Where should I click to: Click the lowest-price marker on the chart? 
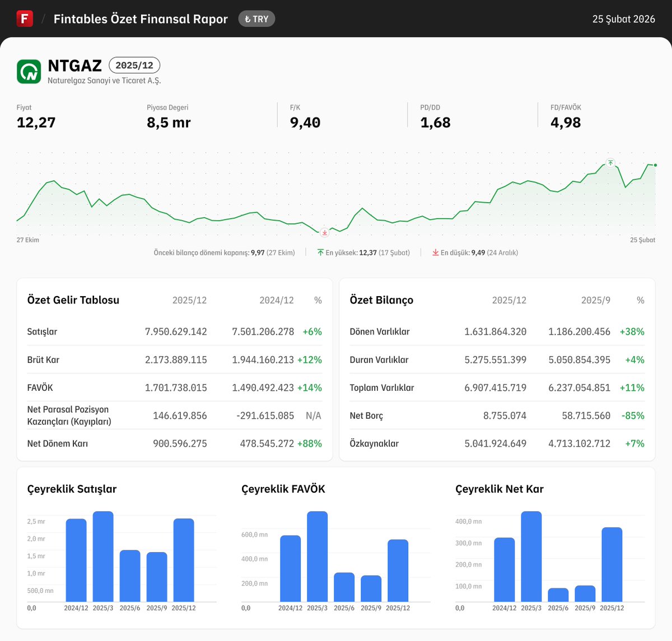pos(324,232)
